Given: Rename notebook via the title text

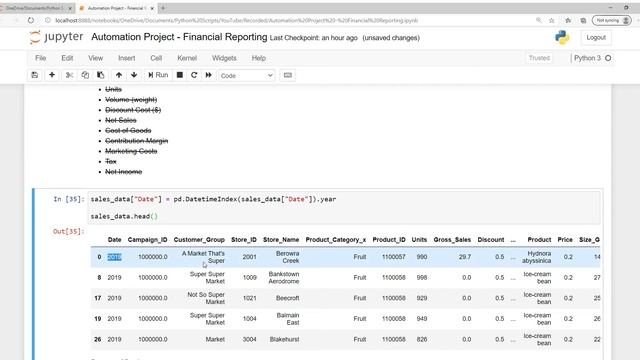Looking at the screenshot, I should (179, 37).
